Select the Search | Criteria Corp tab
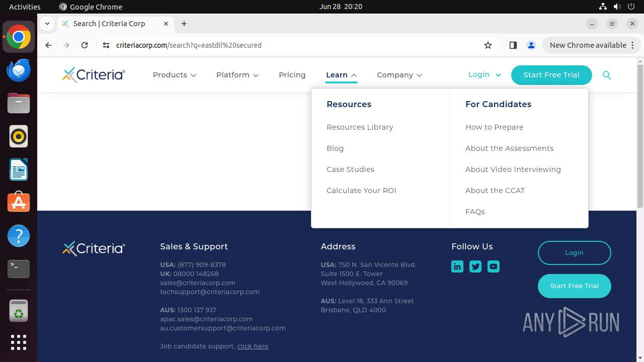644x362 pixels. (x=115, y=24)
